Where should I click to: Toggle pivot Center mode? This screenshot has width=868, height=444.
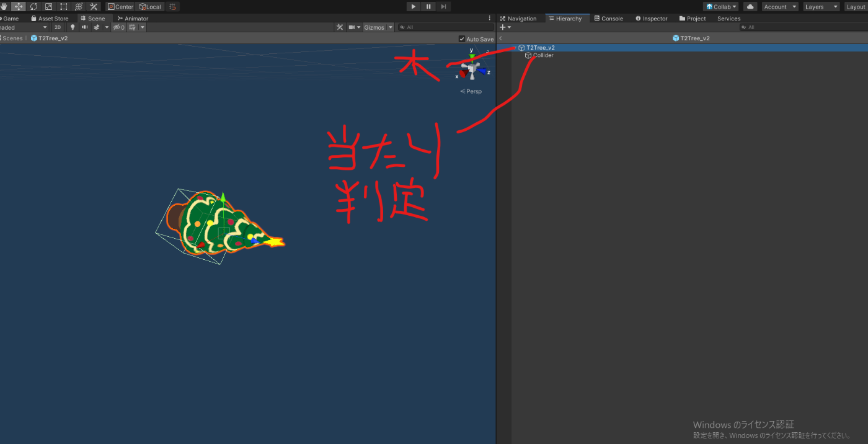coord(120,7)
